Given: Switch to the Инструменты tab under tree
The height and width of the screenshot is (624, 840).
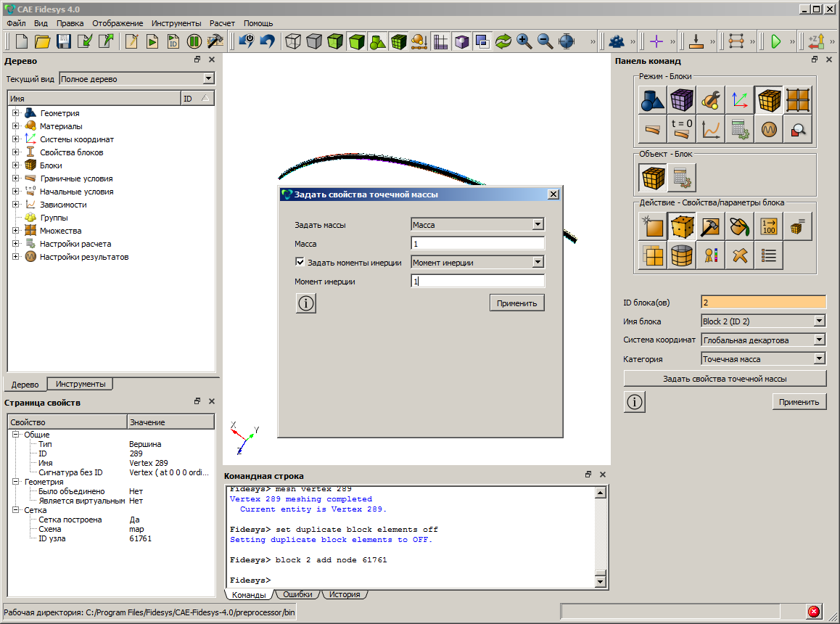Looking at the screenshot, I should click(81, 384).
